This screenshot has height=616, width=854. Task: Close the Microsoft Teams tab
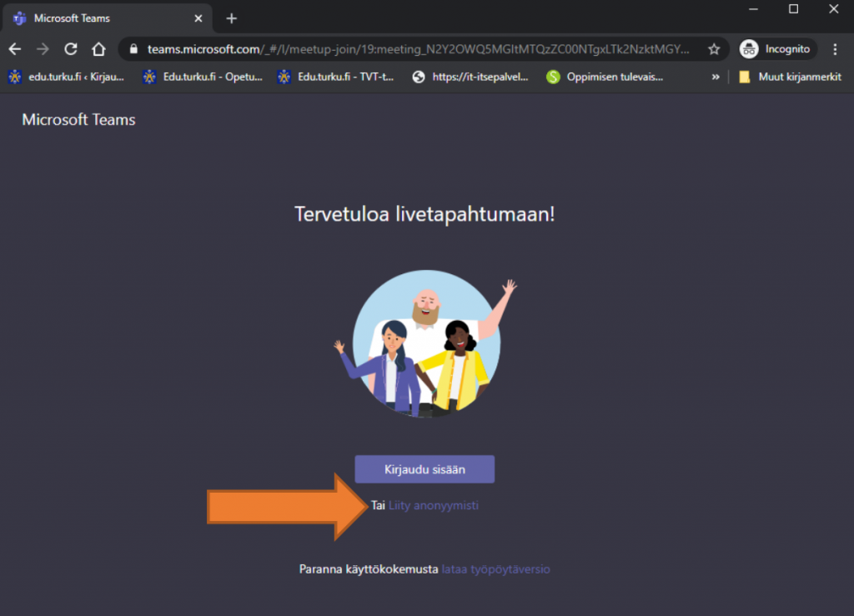point(198,18)
